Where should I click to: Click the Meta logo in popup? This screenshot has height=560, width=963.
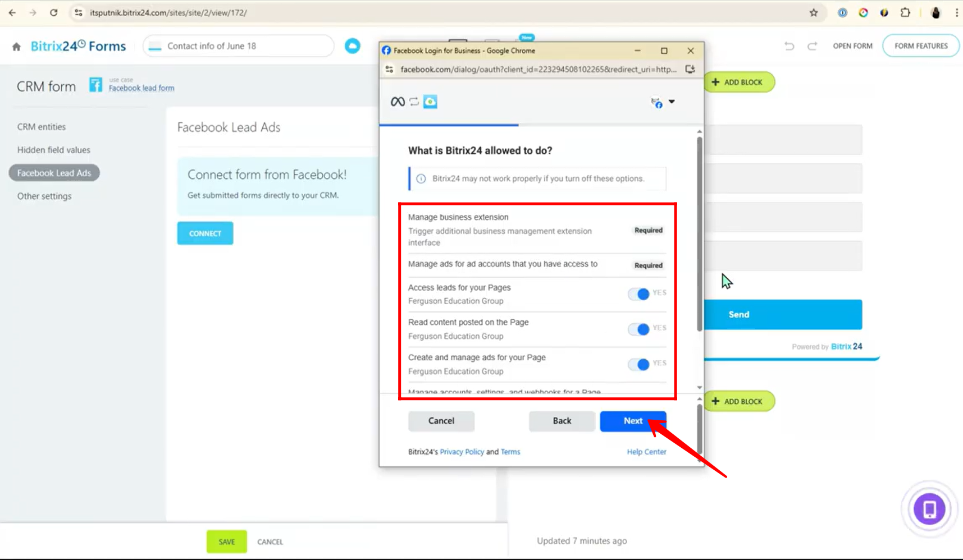tap(398, 102)
